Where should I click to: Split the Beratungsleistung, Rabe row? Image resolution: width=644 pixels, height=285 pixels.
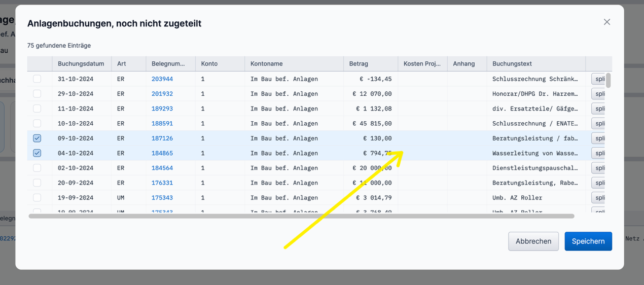pyautogui.click(x=598, y=183)
